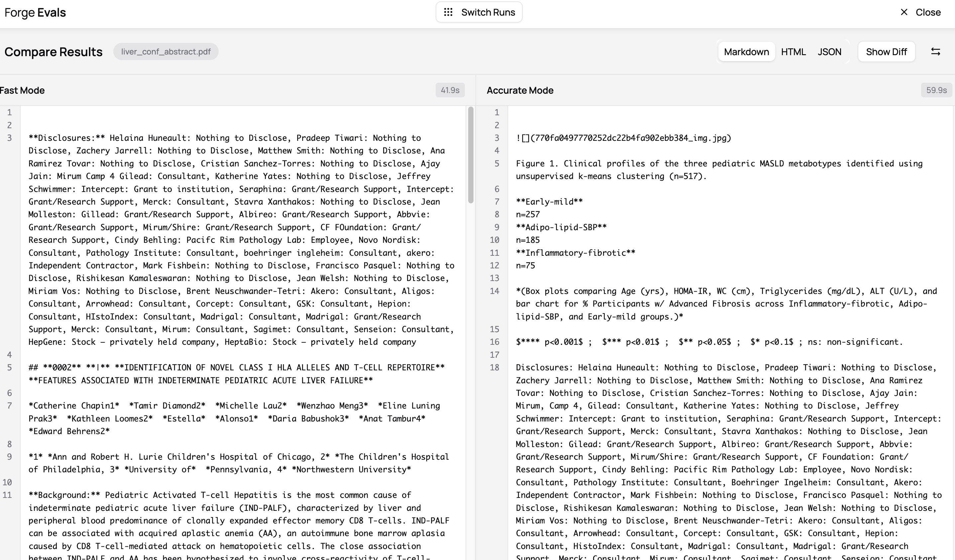Click the swap panels arrows icon
Viewport: 955px width, 560px height.
pos(935,51)
